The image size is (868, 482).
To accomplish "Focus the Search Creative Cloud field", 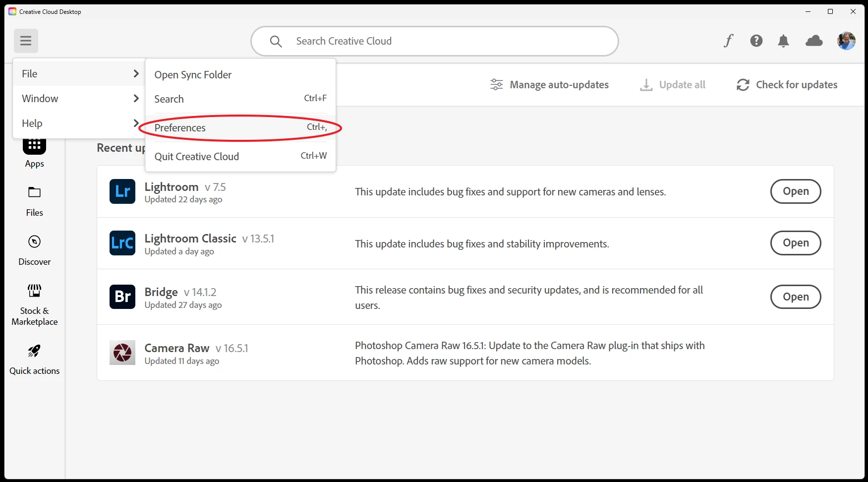I will pos(435,41).
